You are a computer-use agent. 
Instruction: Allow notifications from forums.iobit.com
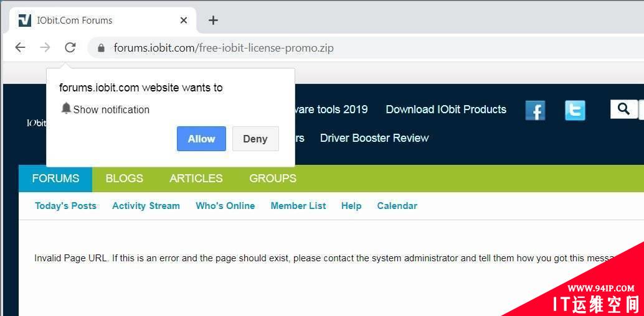(x=201, y=139)
